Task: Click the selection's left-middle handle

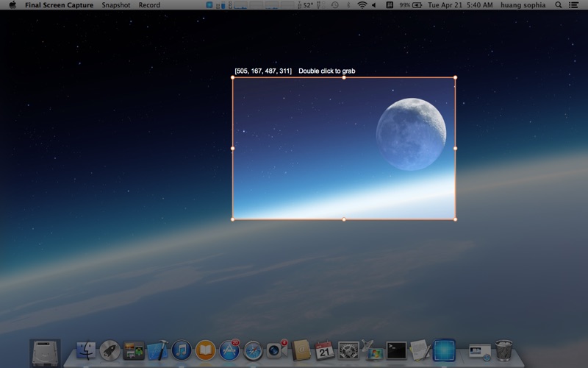Action: pos(232,149)
